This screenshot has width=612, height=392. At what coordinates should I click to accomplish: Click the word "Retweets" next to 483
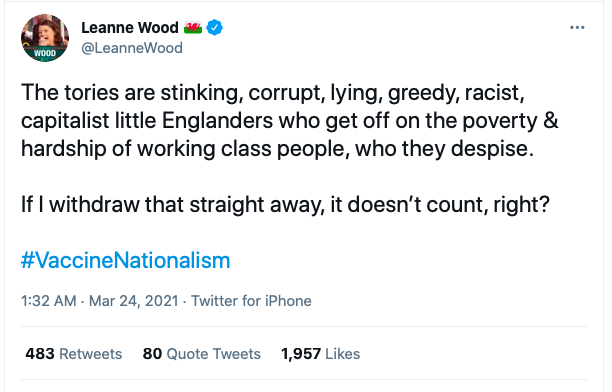[91, 354]
